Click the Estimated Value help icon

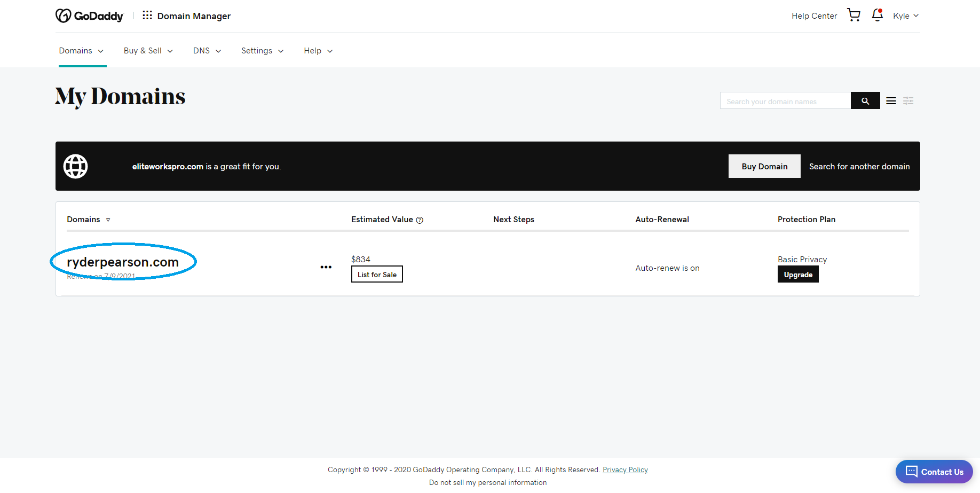420,220
